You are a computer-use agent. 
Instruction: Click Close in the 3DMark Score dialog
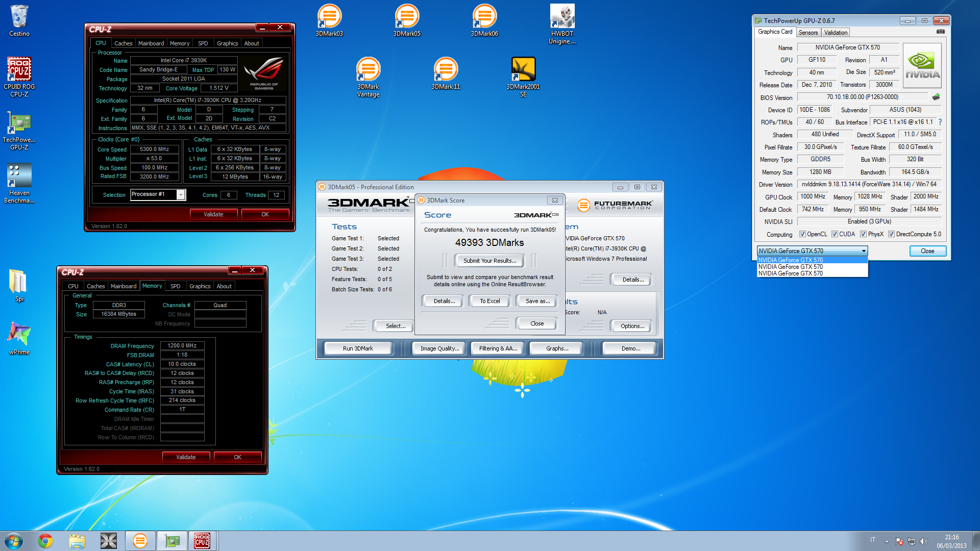click(x=536, y=323)
